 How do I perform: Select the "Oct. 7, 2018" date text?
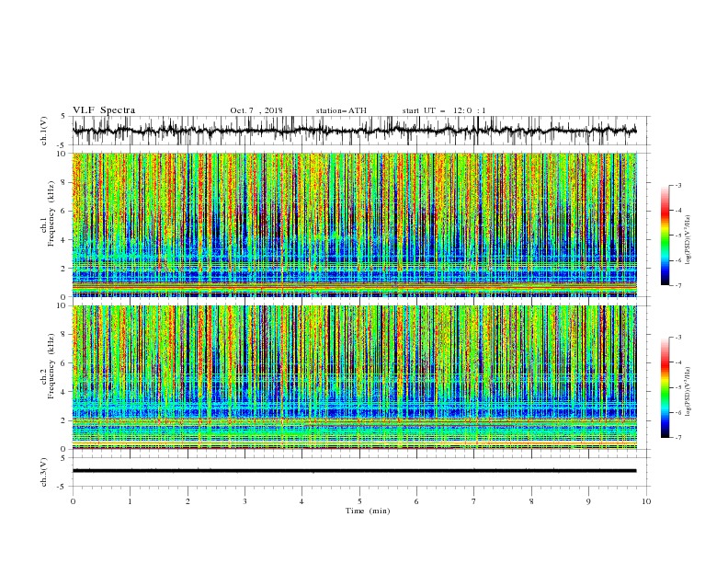tap(256, 110)
